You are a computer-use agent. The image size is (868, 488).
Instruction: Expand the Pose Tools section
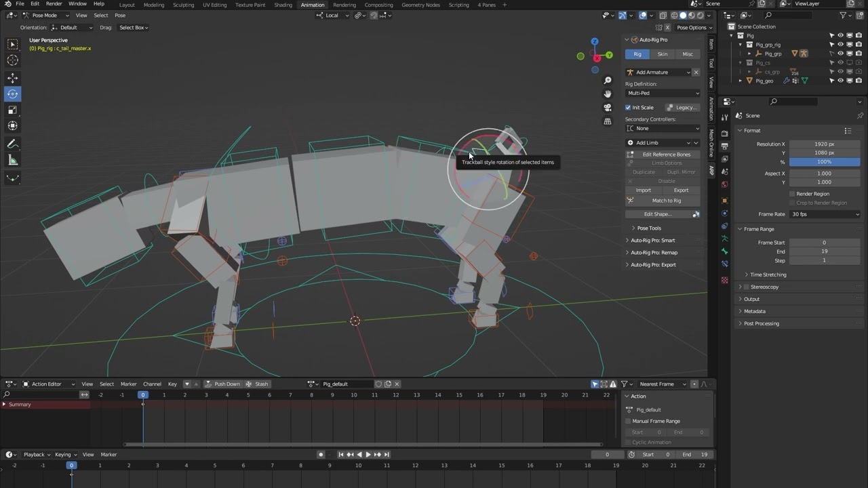[x=648, y=228]
